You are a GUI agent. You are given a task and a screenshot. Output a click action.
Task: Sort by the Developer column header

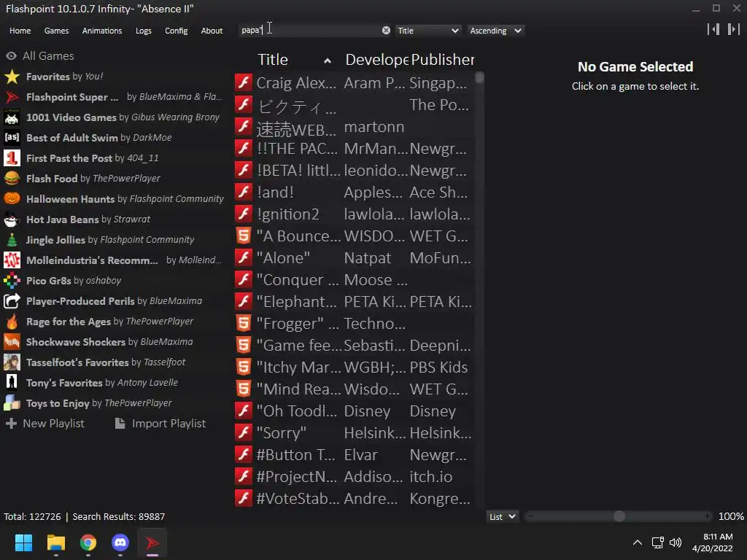(376, 60)
